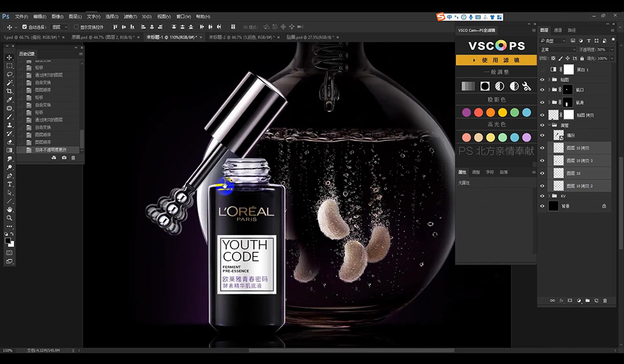Show the 黑白 1 adjustment layer
Screen dimensions: 624x364
[x=542, y=69]
